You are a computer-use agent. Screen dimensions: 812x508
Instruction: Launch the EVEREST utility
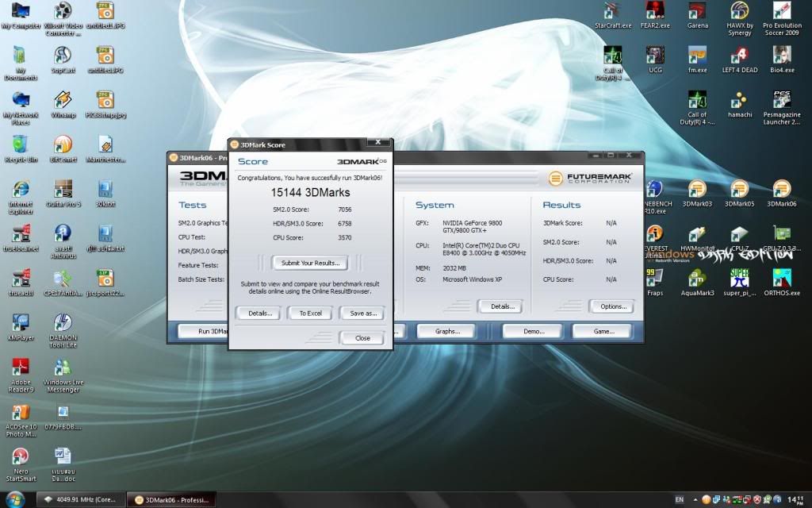click(655, 237)
